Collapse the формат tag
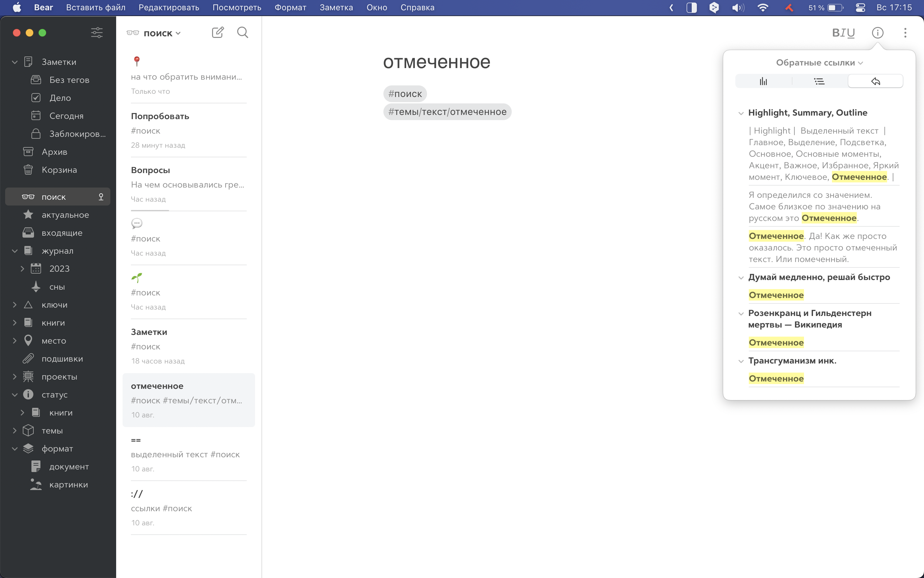Viewport: 924px width, 578px height. click(x=14, y=448)
